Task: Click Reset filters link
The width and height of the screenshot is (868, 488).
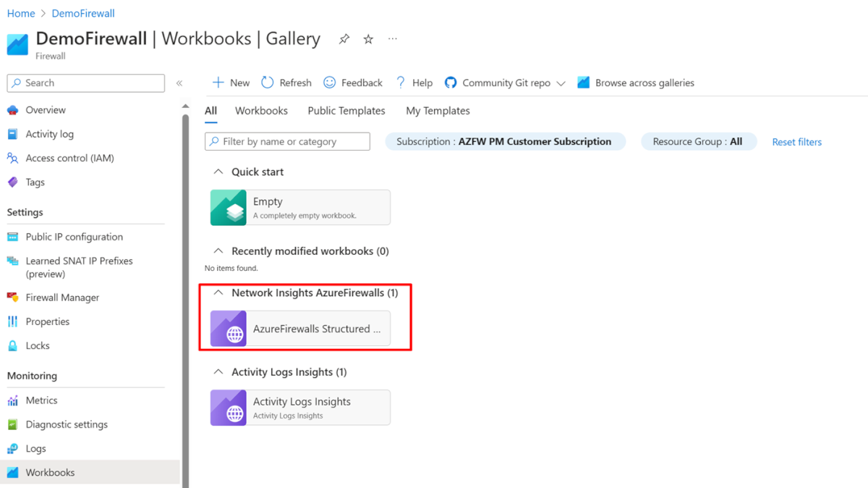Action: click(x=796, y=142)
